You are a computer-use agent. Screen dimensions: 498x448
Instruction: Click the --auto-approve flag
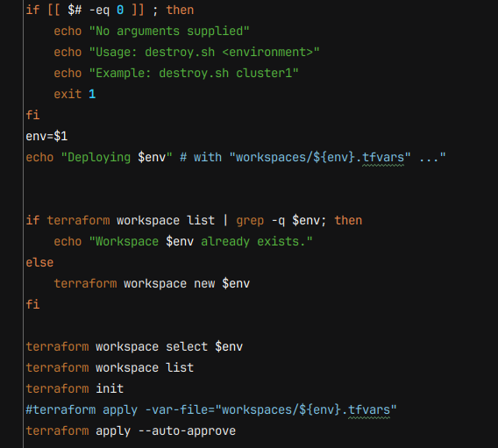187,430
